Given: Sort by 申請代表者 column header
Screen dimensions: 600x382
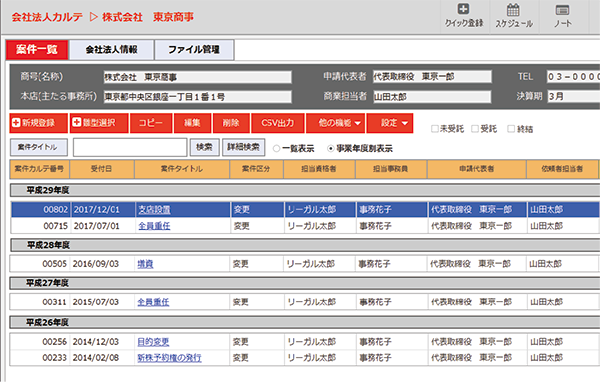Looking at the screenshot, I should (x=476, y=169).
